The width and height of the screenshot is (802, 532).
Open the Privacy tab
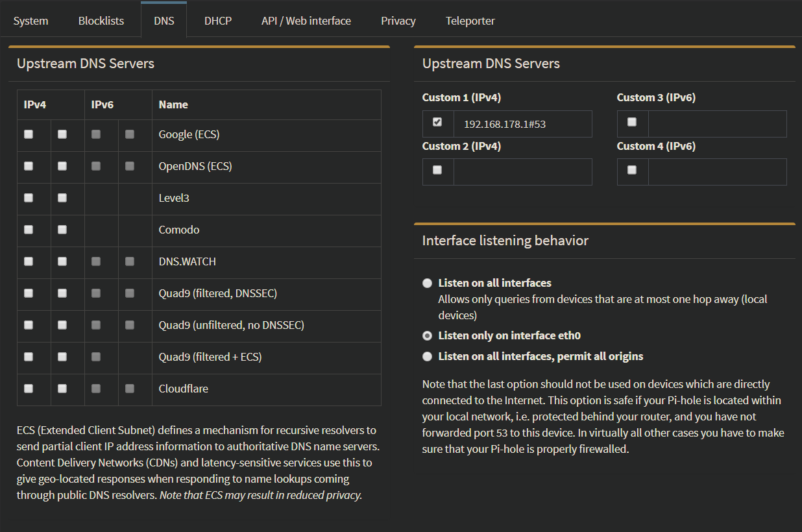(x=398, y=21)
